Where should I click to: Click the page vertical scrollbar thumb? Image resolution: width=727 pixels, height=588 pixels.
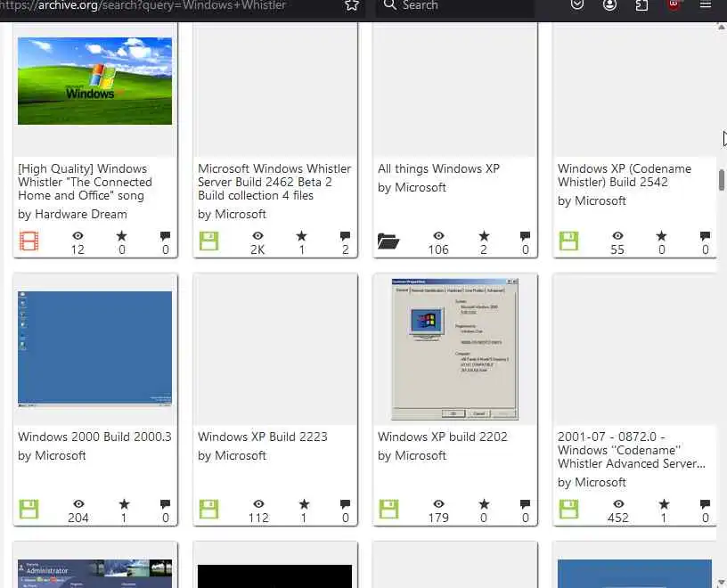click(722, 180)
